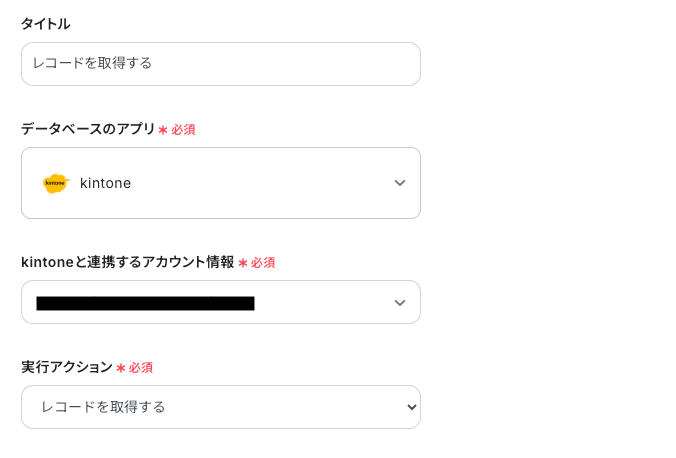Click the kintone cloud logo icon
The width and height of the screenshot is (676, 458).
[56, 183]
